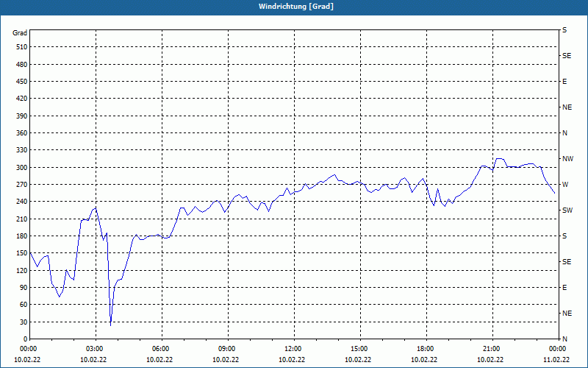The width and height of the screenshot is (588, 368).
Task: Select the NE compass label beside 390 gridline
Action: point(567,107)
